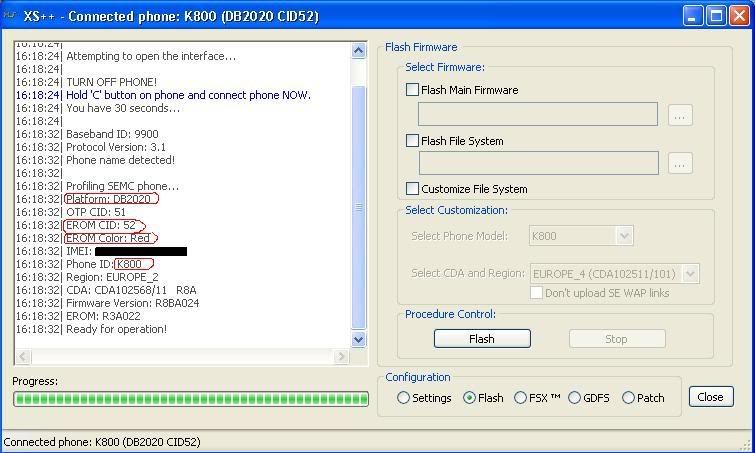Minimize the XS++ window
This screenshot has height=453, width=755.
(x=692, y=15)
